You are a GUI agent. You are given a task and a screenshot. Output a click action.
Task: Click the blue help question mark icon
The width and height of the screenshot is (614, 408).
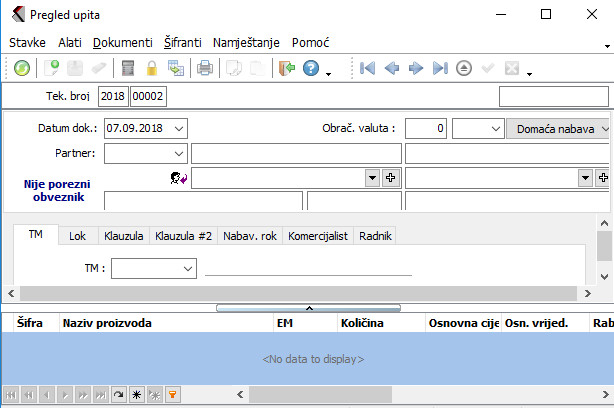click(x=311, y=69)
